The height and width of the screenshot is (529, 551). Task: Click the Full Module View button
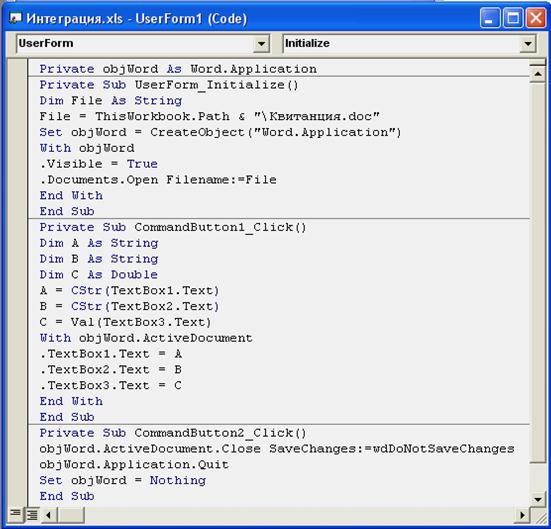pyautogui.click(x=32, y=515)
